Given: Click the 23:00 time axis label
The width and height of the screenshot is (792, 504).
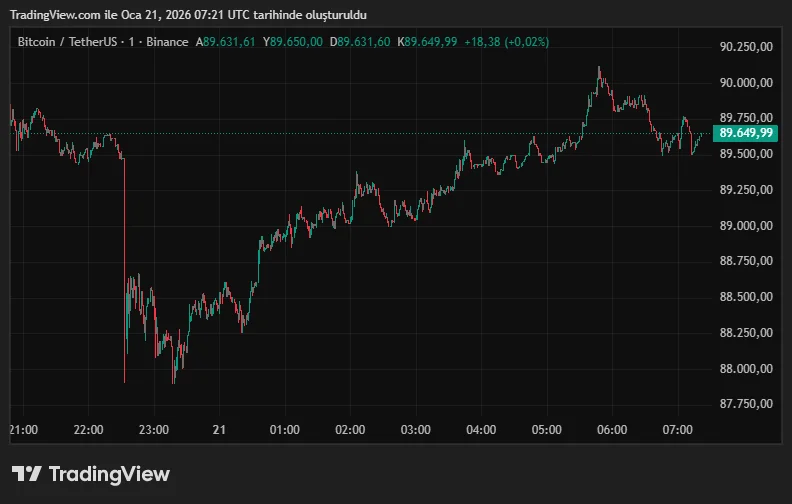Looking at the screenshot, I should point(154,430).
